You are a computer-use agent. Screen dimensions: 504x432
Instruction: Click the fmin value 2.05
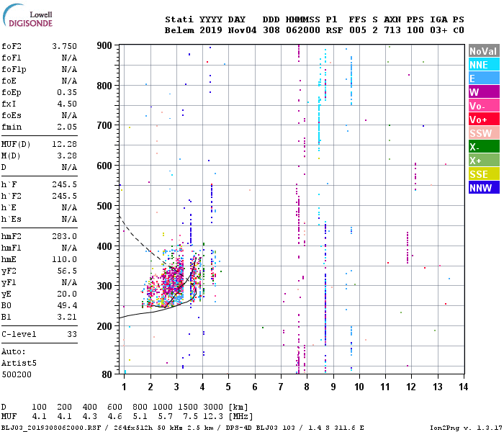67,127
